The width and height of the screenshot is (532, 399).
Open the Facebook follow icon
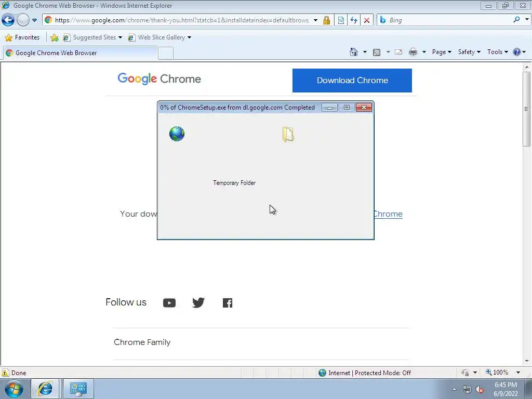click(228, 303)
